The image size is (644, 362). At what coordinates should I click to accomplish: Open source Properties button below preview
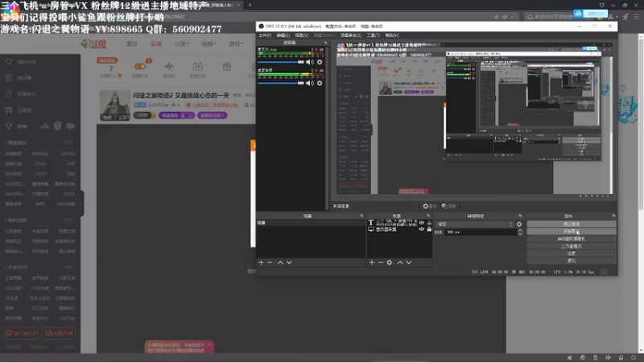coord(430,206)
